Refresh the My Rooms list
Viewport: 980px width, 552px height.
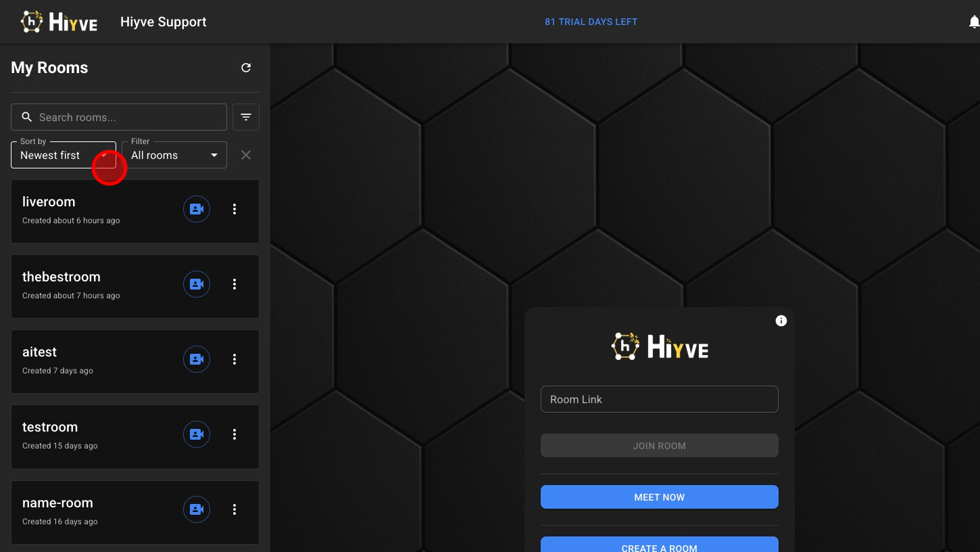pyautogui.click(x=246, y=68)
